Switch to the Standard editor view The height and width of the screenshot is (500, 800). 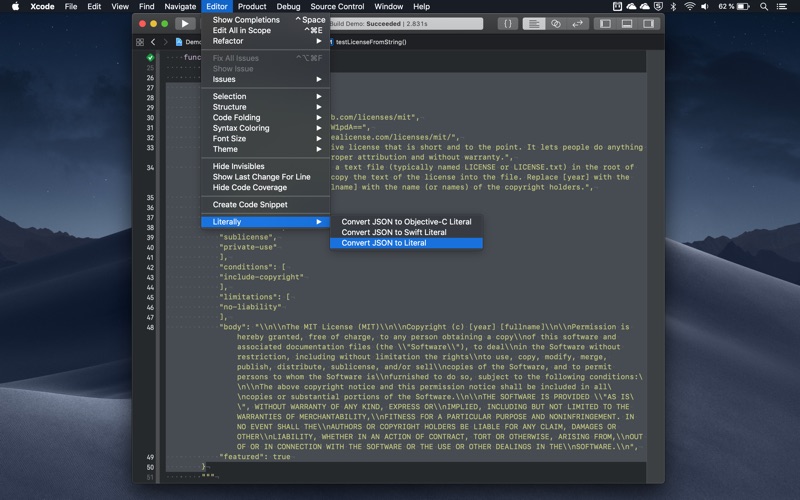[x=534, y=23]
